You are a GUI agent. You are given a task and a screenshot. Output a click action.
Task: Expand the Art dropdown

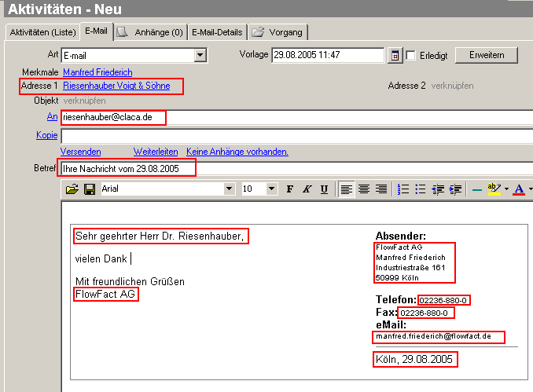click(x=200, y=55)
